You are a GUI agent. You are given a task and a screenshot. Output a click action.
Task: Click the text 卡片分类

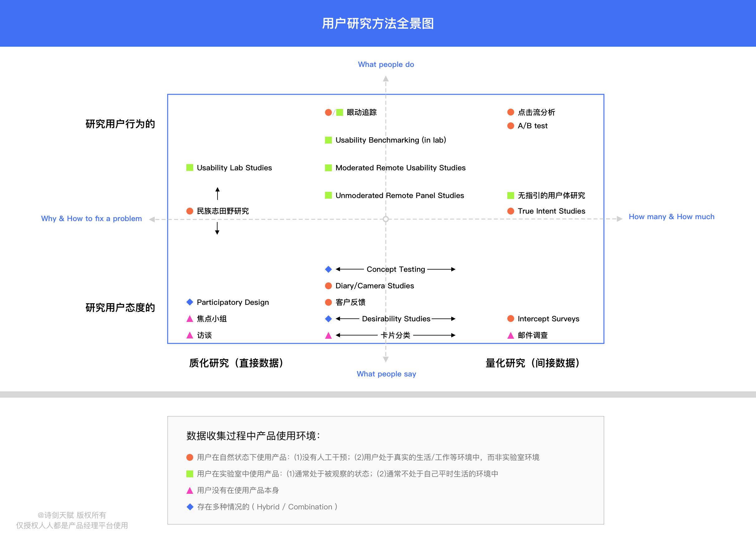click(x=395, y=335)
